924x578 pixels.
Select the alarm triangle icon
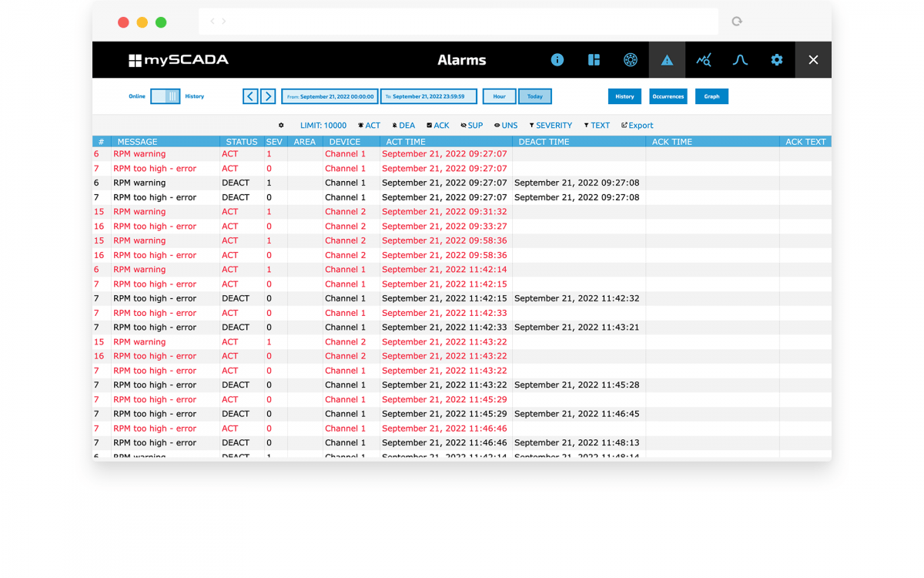[667, 60]
